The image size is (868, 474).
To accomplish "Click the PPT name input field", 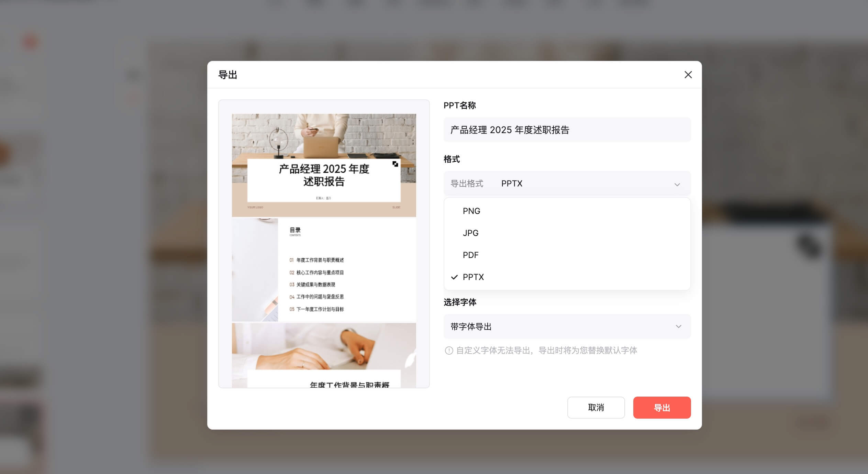I will (566, 130).
